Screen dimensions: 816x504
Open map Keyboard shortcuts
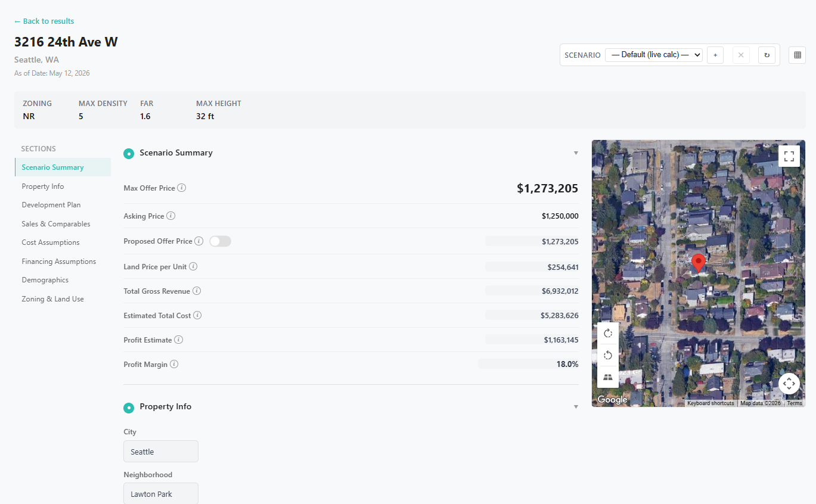[710, 403]
